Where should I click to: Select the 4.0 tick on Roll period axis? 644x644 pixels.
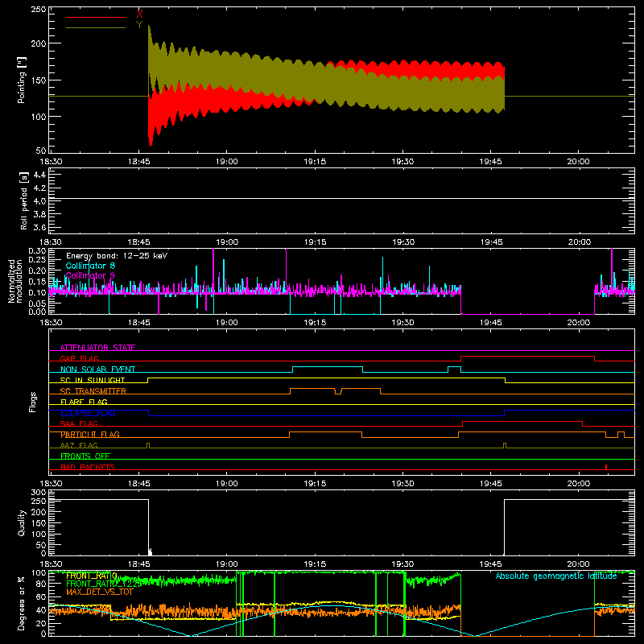click(39, 201)
